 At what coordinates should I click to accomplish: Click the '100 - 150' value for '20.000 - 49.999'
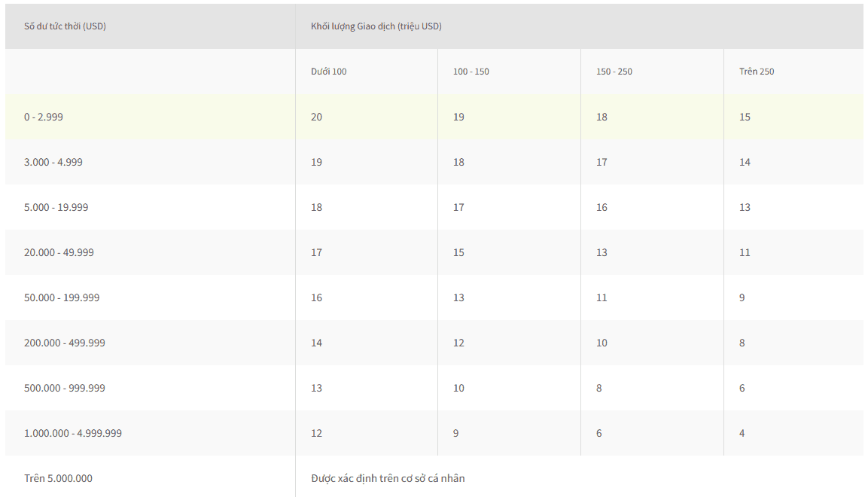tap(458, 252)
